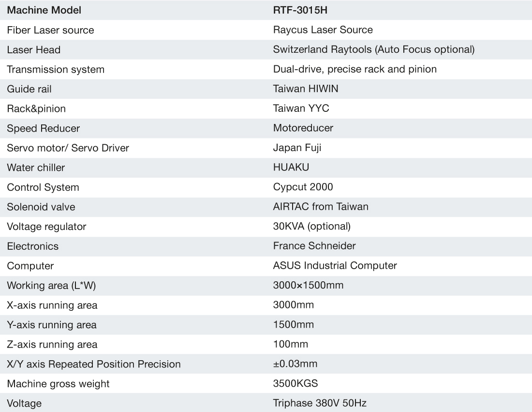Click AIRTAC from Taiwan value
Viewport: 532px width, 412px height.
pyautogui.click(x=321, y=207)
